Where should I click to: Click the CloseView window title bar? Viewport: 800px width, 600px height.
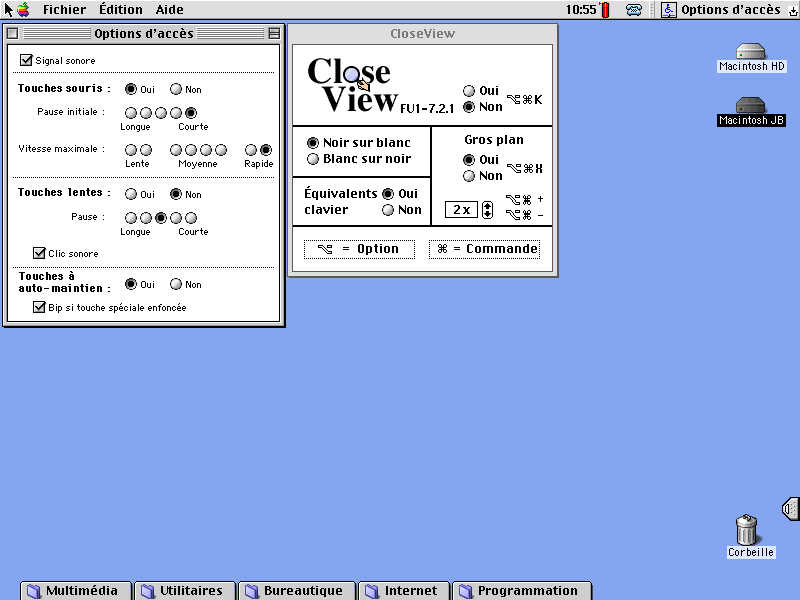pyautogui.click(x=422, y=34)
